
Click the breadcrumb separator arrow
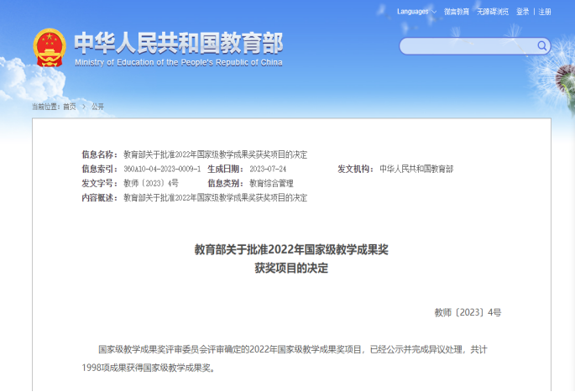point(83,107)
